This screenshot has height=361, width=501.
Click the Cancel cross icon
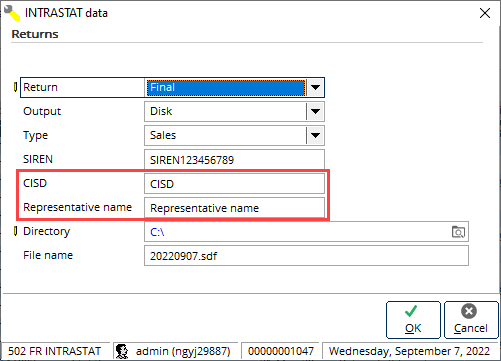click(469, 311)
